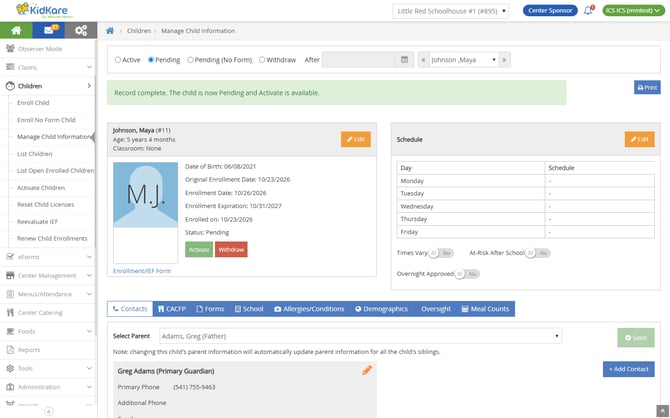Viewport: 670px width, 418px height.
Task: Go to the next child with the arrow
Action: point(504,60)
